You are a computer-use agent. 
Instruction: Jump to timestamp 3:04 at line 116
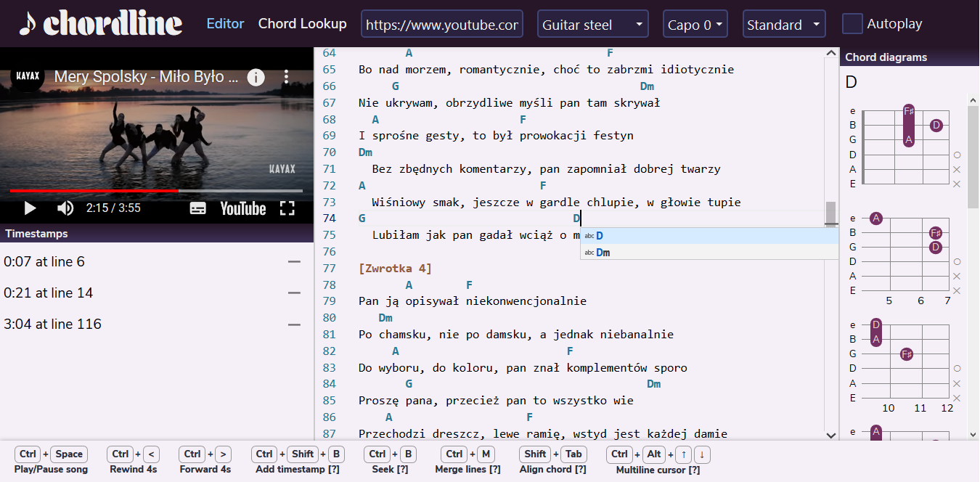[x=53, y=324]
